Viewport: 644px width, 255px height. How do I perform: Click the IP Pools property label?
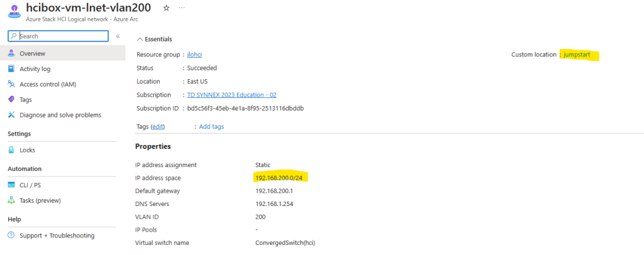pos(146,230)
